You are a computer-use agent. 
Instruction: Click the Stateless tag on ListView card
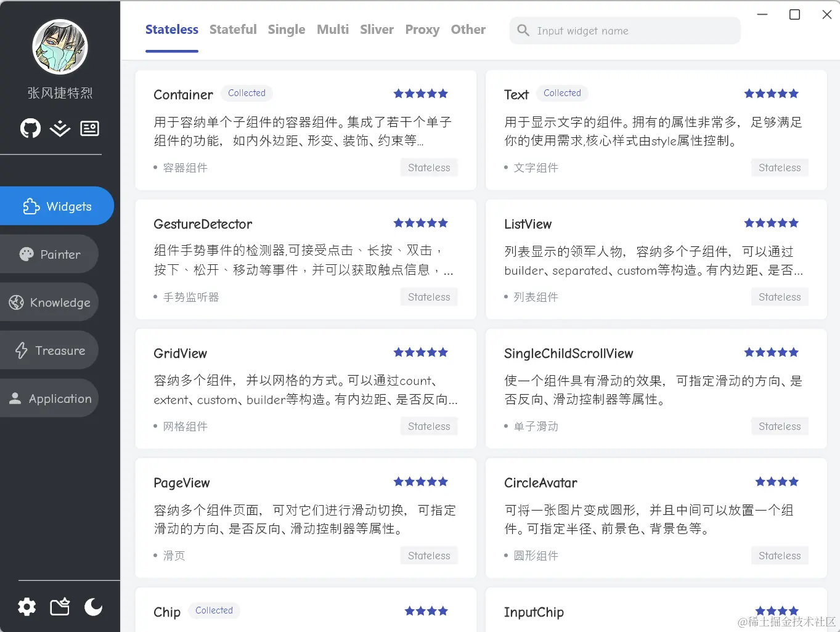[x=780, y=296]
